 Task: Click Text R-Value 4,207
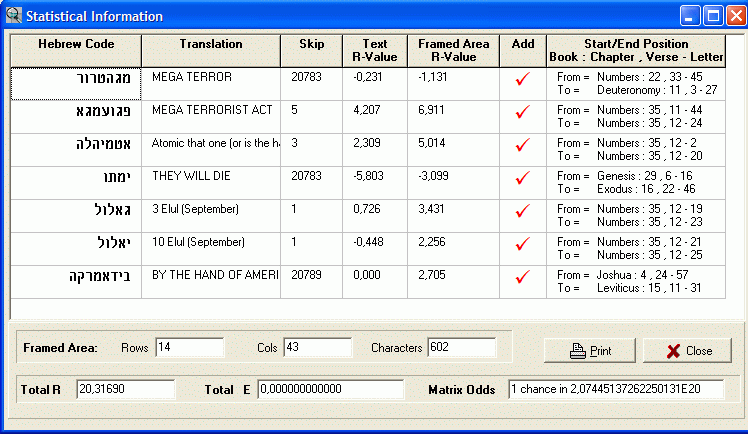pos(366,110)
